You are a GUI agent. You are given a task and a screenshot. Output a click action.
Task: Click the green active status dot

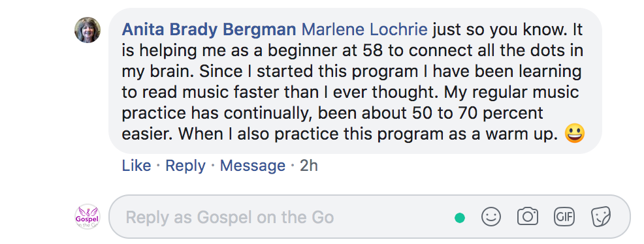pyautogui.click(x=460, y=218)
